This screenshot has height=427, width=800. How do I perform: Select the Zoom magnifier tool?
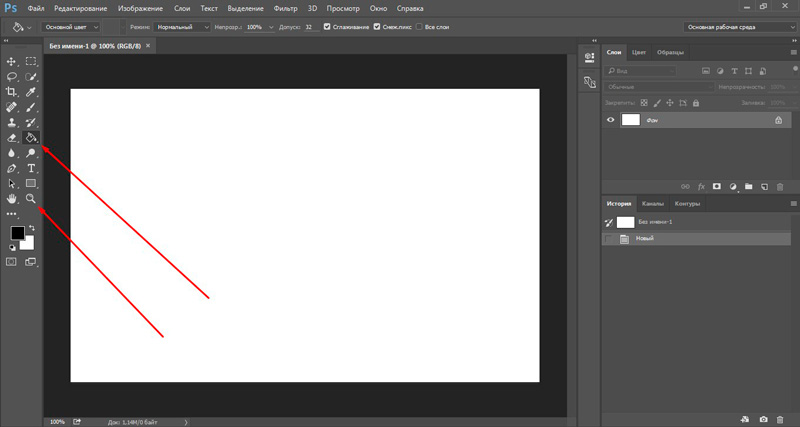31,198
